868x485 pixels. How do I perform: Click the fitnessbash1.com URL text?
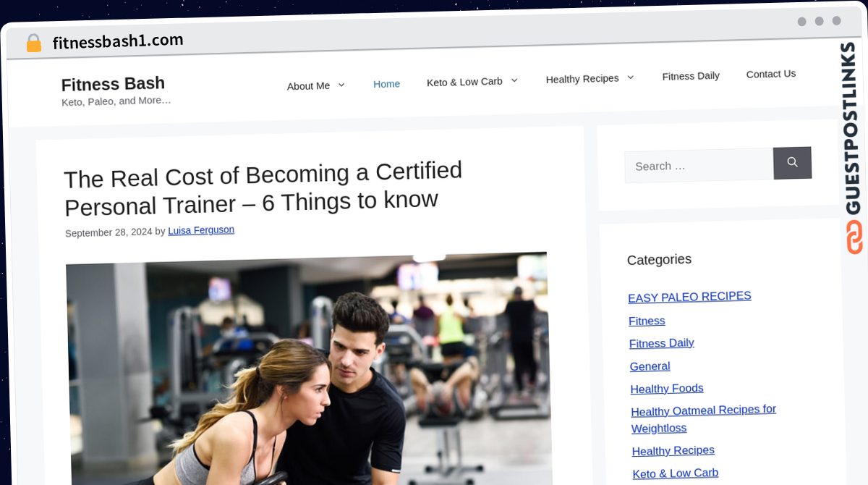tap(118, 41)
